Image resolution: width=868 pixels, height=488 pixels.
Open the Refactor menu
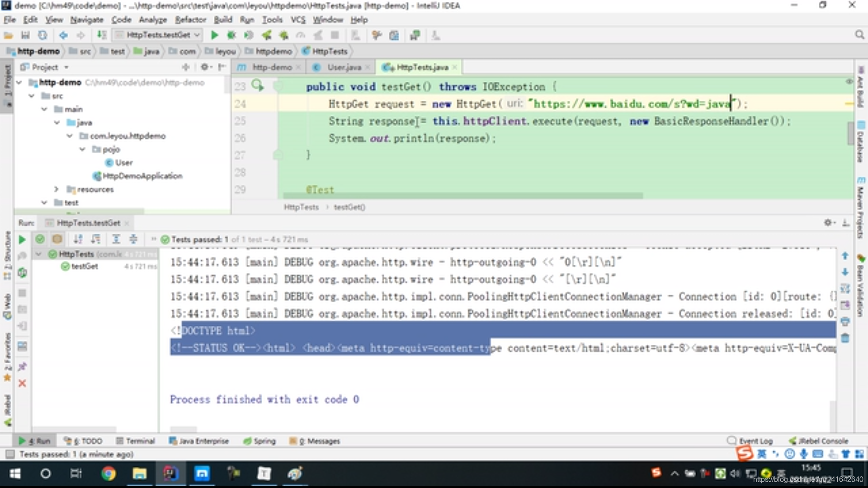point(190,20)
